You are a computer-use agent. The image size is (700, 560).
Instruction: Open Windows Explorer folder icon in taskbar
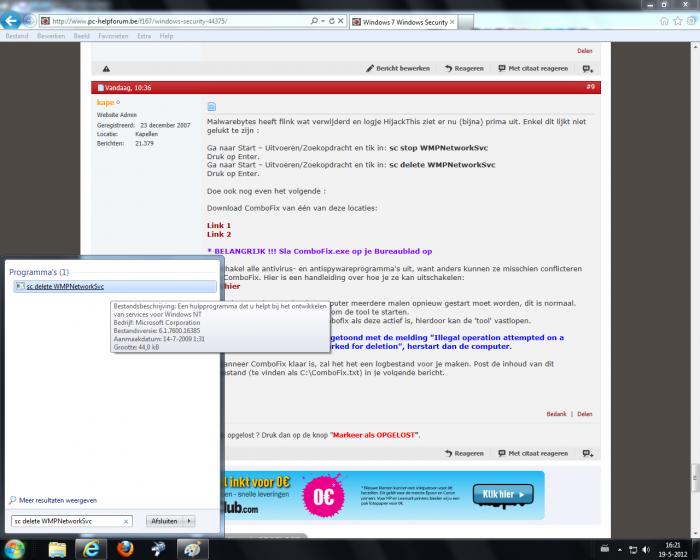pos(57,547)
